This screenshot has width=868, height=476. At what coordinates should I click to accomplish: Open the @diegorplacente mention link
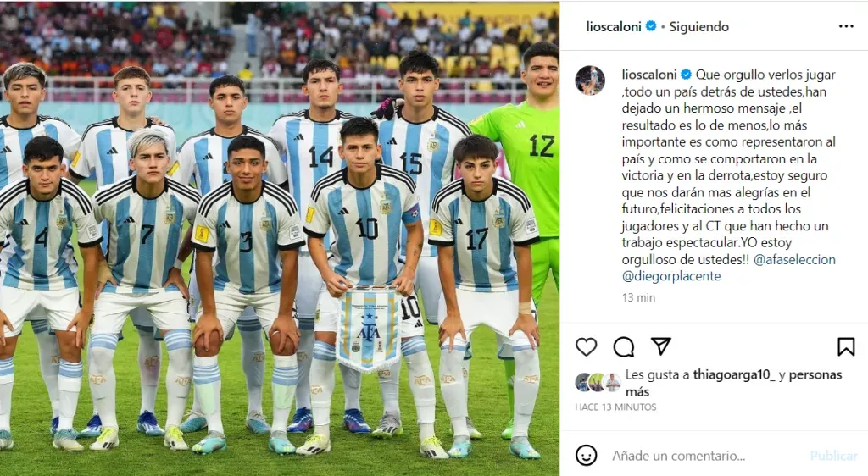[671, 276]
